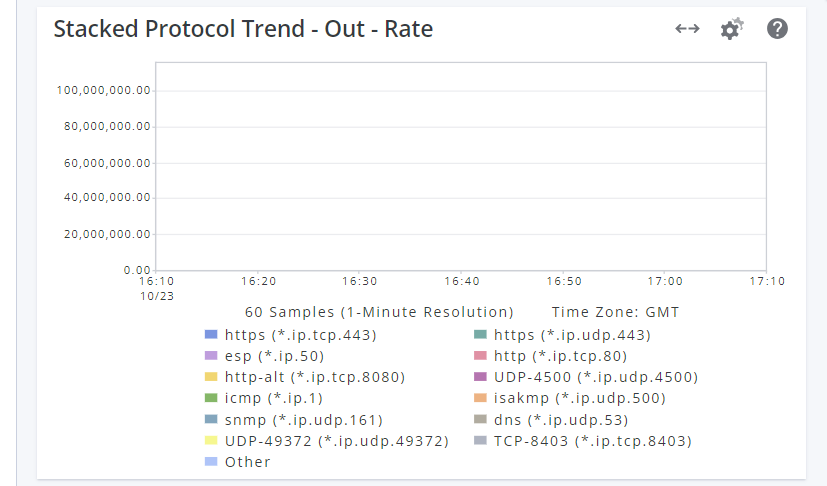Image resolution: width=827 pixels, height=486 pixels.
Task: Select the snmp udp.161 legend label
Action: 304,420
